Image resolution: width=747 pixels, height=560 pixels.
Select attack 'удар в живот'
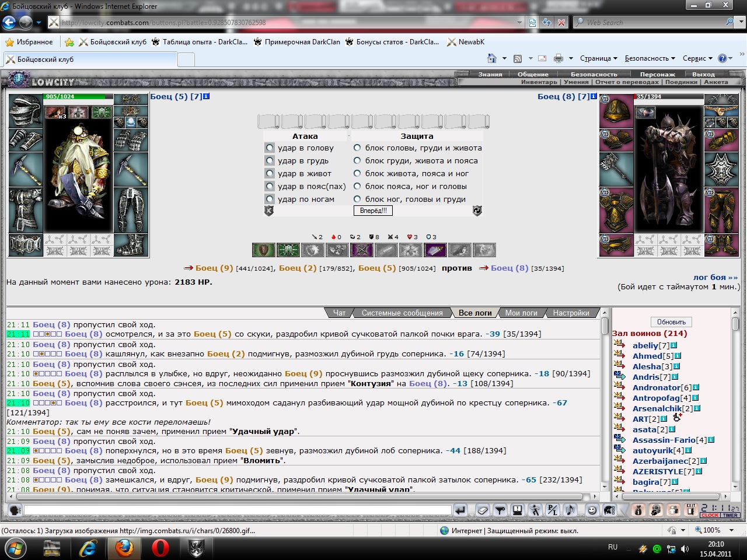[x=269, y=173]
